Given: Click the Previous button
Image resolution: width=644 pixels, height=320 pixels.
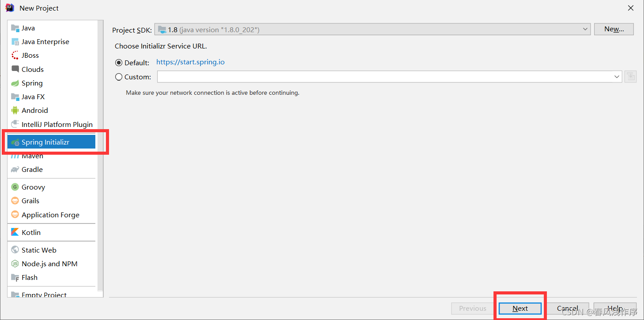Looking at the screenshot, I should point(472,309).
